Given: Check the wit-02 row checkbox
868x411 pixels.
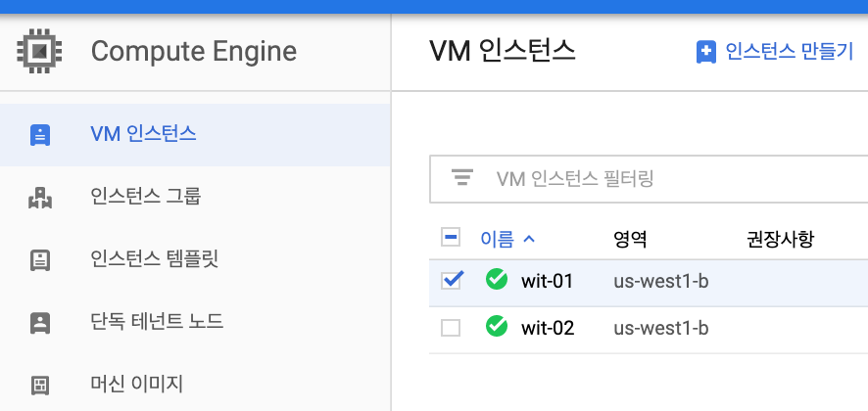Looking at the screenshot, I should (451, 328).
